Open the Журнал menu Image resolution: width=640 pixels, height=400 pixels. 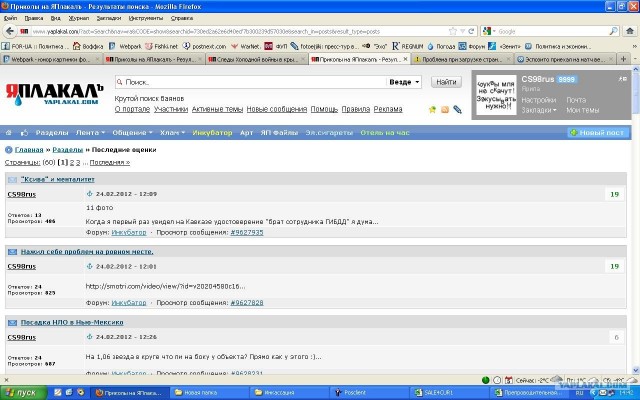click(78, 18)
